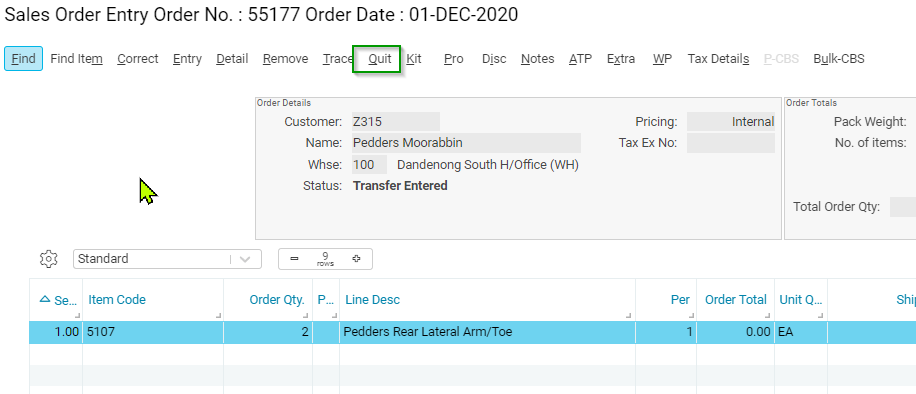Click the ATP menu item
Viewport: 916px width, 394px height.
pos(581,58)
